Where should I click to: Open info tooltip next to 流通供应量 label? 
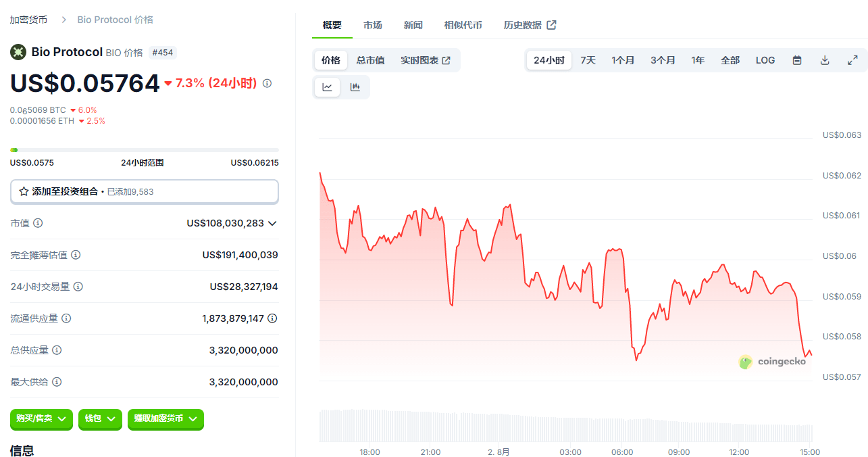coord(66,318)
